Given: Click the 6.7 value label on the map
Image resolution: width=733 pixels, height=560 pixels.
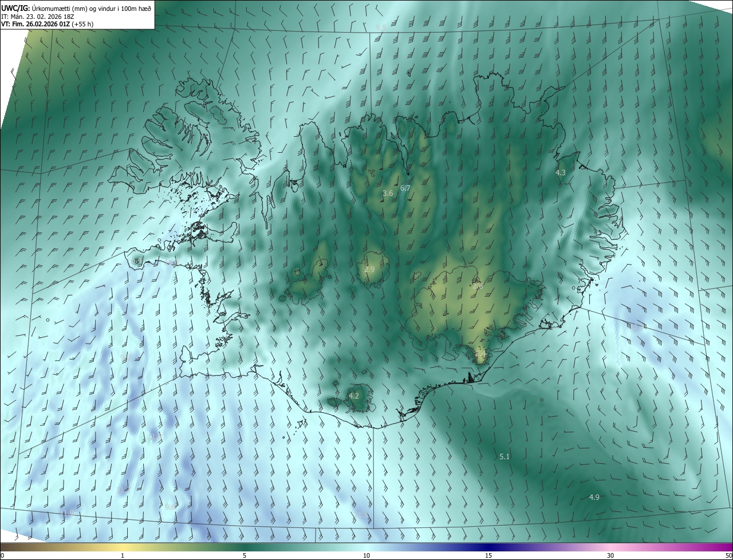Looking at the screenshot, I should [405, 188].
